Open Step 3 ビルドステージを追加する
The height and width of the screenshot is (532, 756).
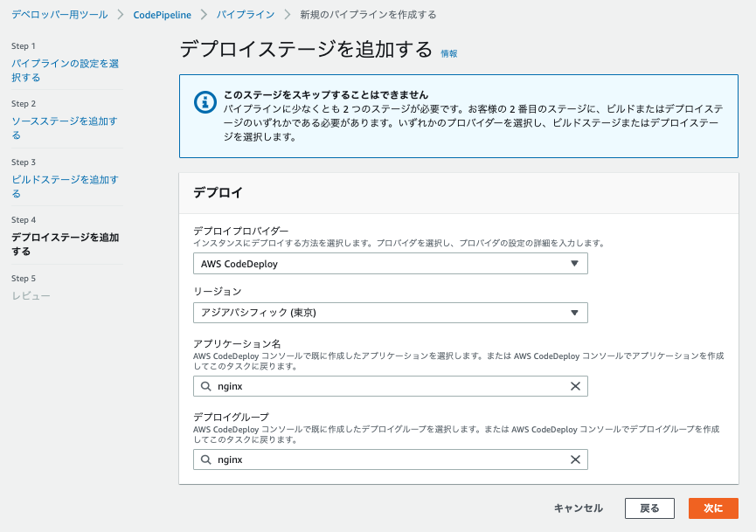(59, 185)
